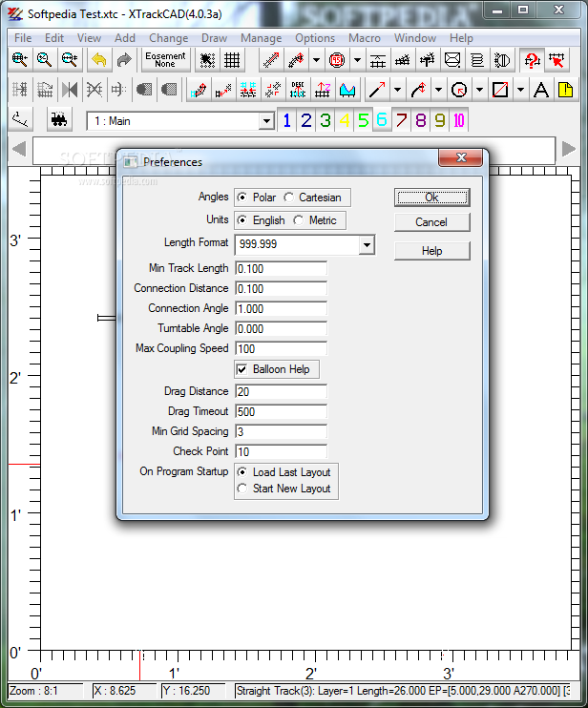Open the Macro menu

(365, 38)
